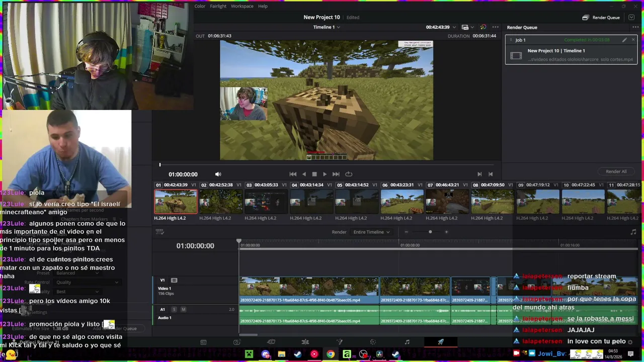Open the timeline view options icon
644x362 pixels.
160,232
